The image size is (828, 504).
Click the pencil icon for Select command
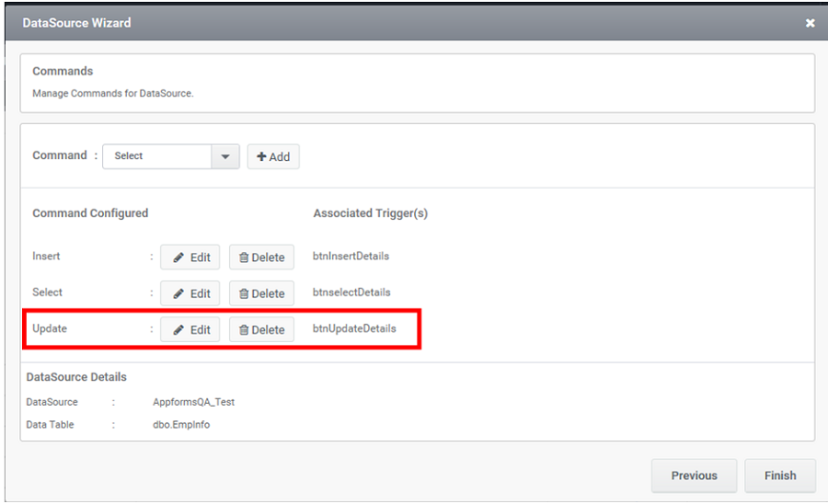178,294
